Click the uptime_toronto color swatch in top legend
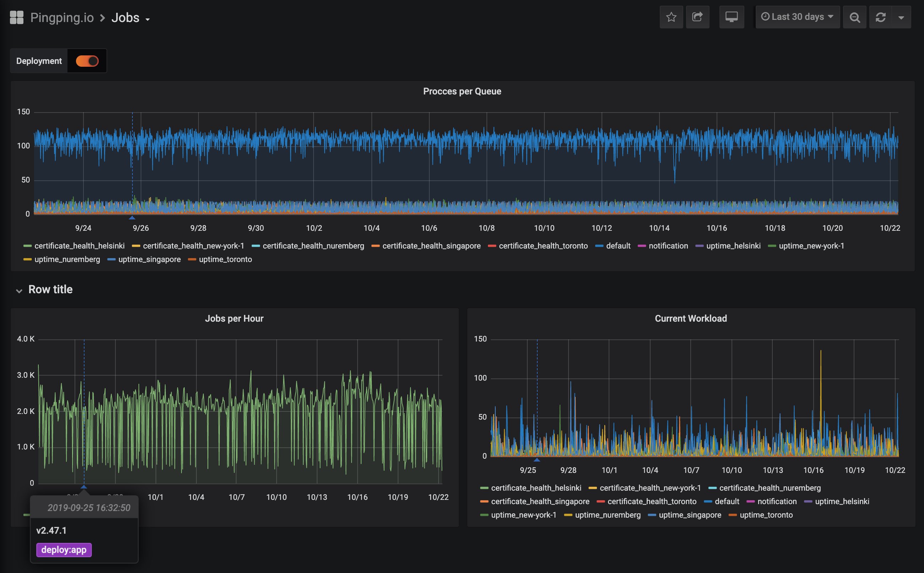924x573 pixels. 192,260
